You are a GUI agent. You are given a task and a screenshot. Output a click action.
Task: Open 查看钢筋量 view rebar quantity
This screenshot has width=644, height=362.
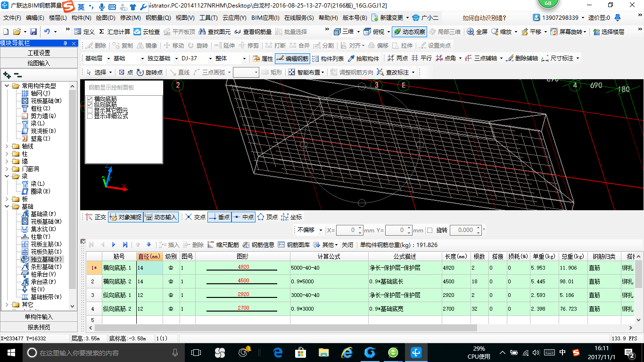[x=253, y=32]
